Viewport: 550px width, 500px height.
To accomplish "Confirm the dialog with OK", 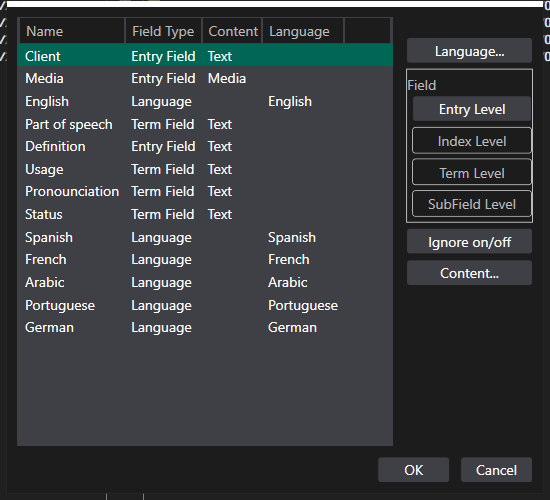I will pos(414,470).
